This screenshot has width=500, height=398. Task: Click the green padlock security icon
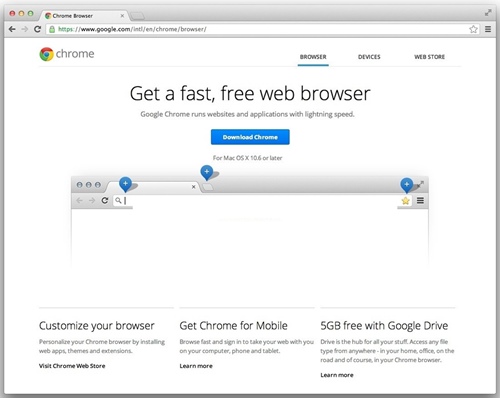[52, 29]
